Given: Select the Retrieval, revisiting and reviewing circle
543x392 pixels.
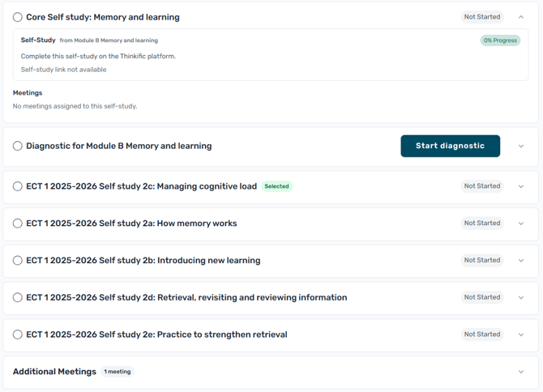Looking at the screenshot, I should 18,297.
